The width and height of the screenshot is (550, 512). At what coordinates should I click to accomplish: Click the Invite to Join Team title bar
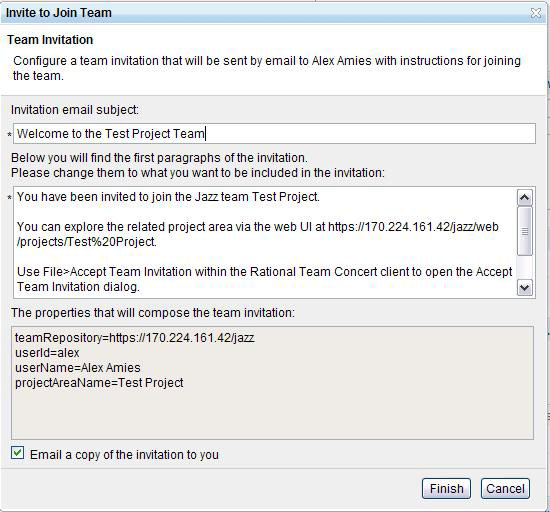pos(267,13)
